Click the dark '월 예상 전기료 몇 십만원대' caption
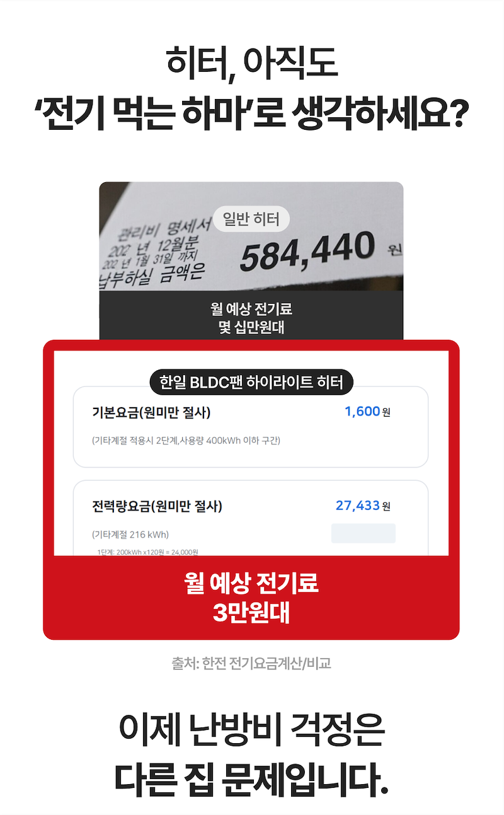This screenshot has width=504, height=815. (251, 318)
